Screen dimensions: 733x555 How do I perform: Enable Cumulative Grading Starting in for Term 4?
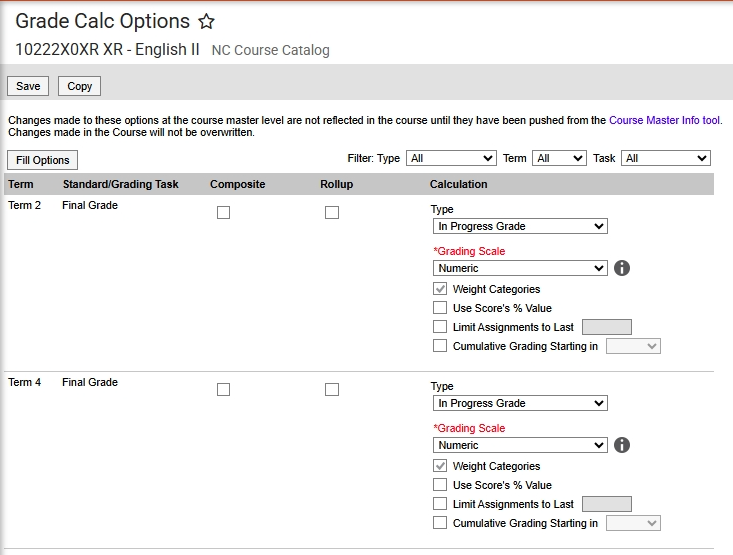440,523
